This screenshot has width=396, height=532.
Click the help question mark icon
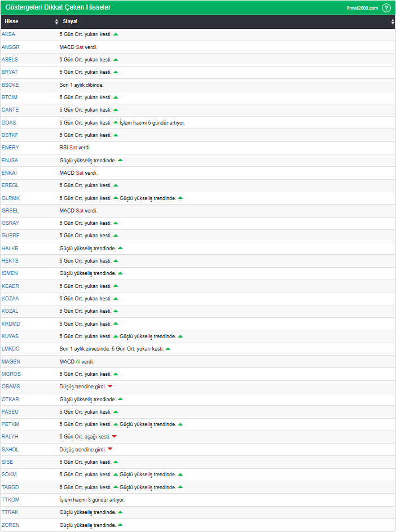pos(386,8)
